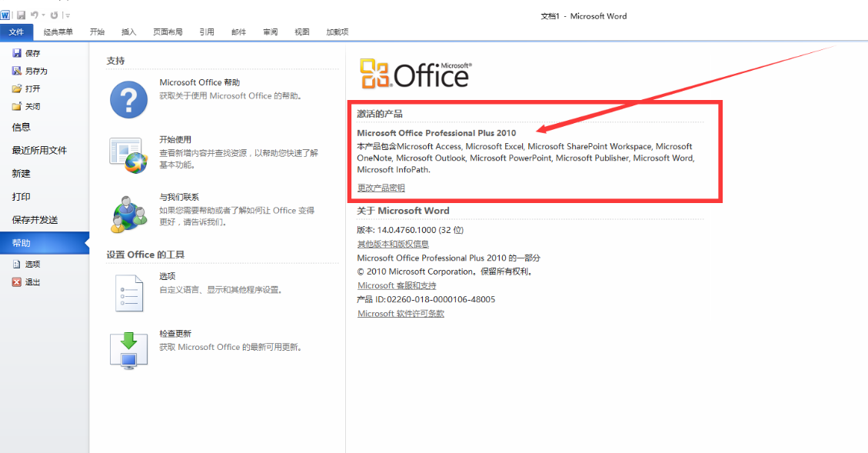Open Microsoft 客服和支持 link
Screen dimensions: 868x453
point(397,286)
